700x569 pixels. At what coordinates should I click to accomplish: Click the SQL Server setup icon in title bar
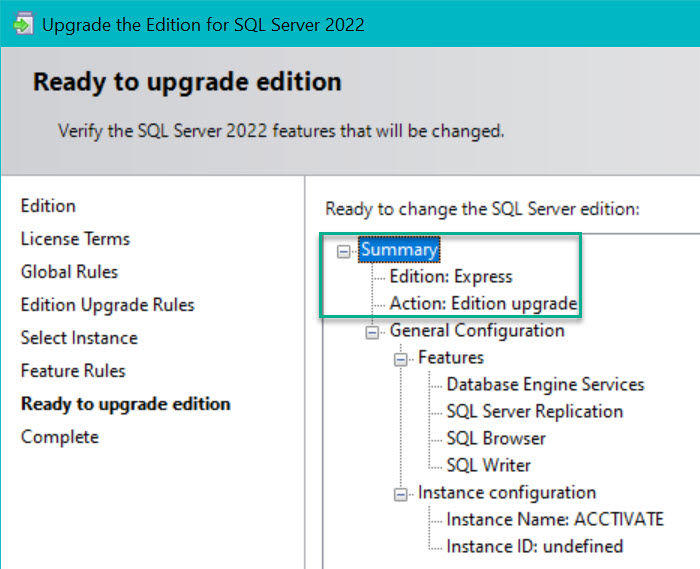[x=21, y=23]
